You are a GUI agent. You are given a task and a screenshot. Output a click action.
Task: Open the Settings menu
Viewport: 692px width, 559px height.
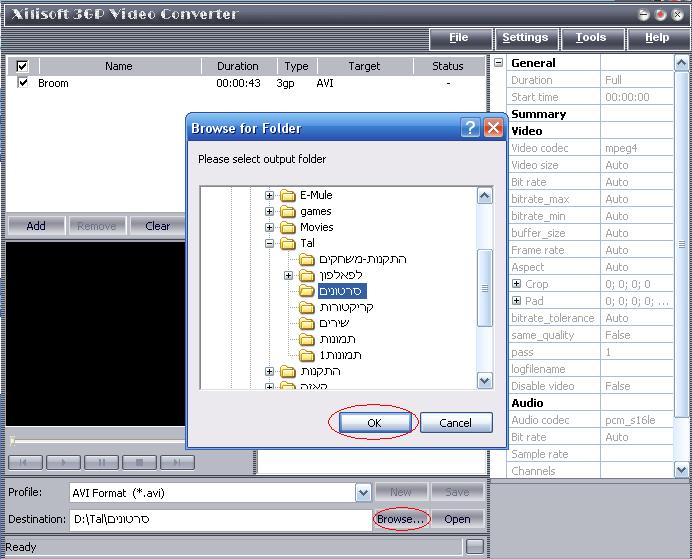525,38
